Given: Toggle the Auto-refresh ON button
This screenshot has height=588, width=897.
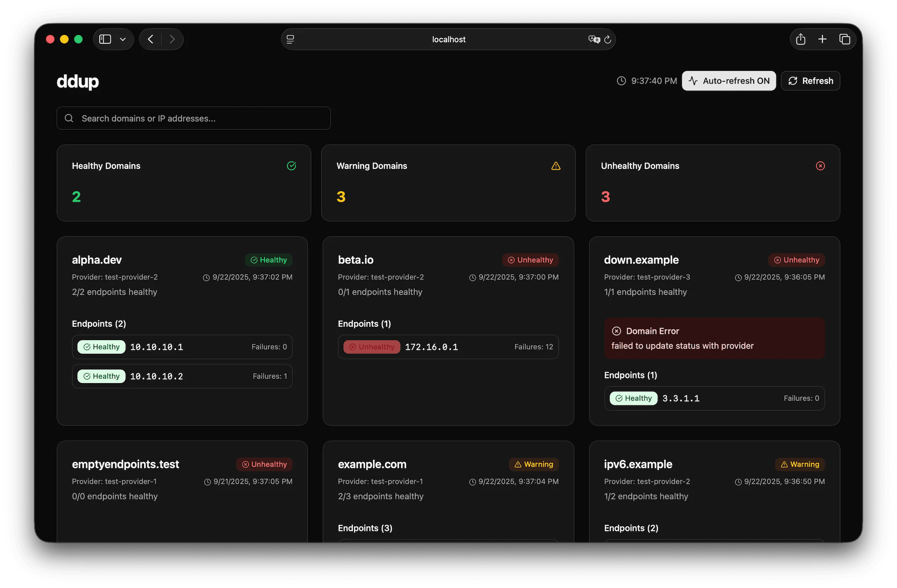Looking at the screenshot, I should 729,81.
